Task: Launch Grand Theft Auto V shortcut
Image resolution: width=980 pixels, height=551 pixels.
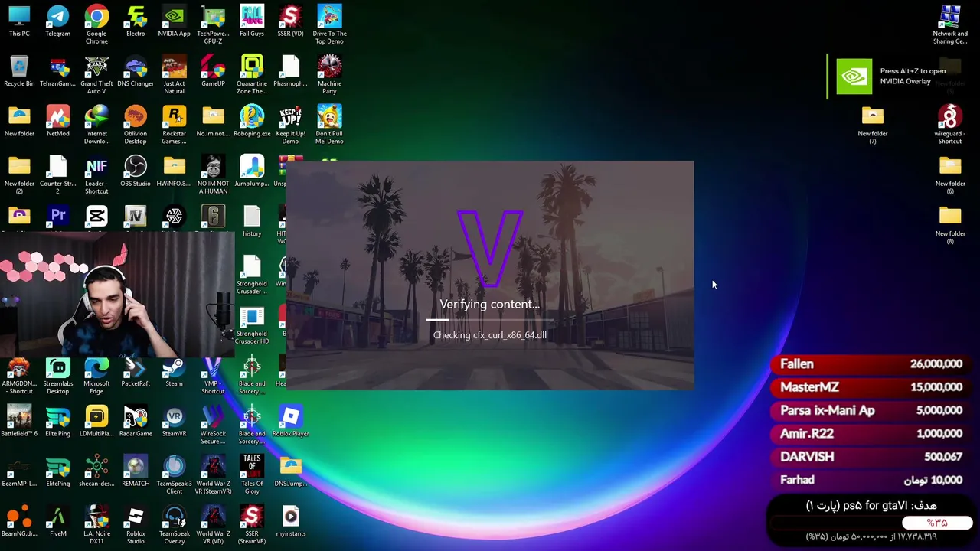Action: pyautogui.click(x=96, y=74)
